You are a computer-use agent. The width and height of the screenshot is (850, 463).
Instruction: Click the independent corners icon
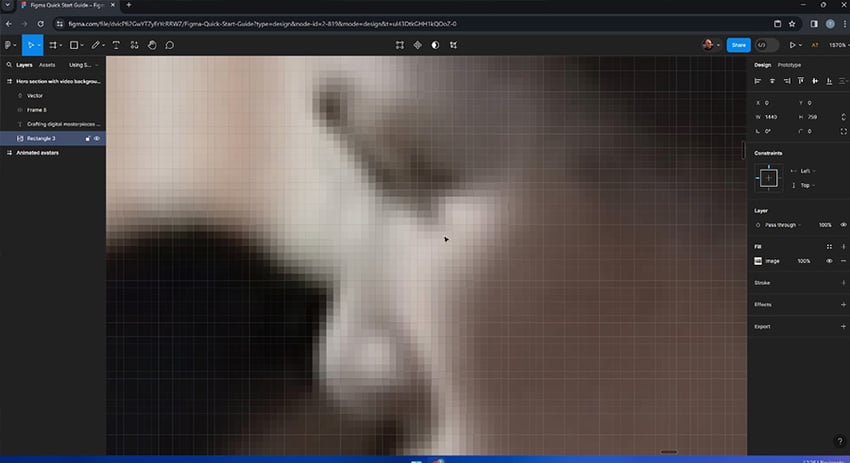(x=843, y=131)
